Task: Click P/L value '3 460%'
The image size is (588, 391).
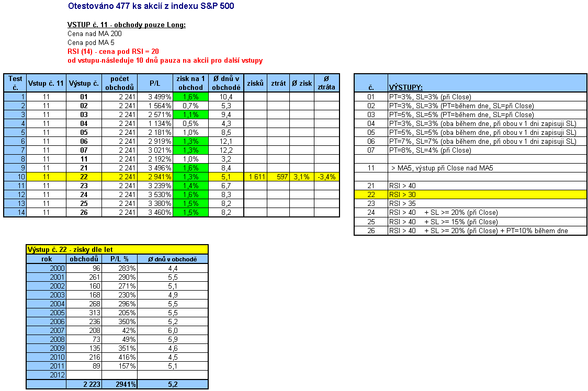Action: pyautogui.click(x=155, y=212)
